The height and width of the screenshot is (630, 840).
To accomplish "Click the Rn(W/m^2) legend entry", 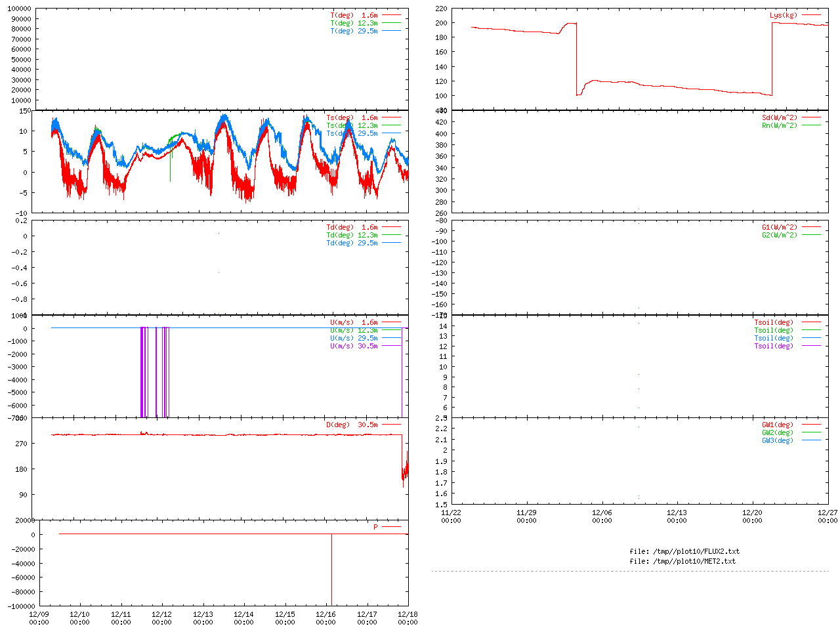I will pyautogui.click(x=779, y=125).
